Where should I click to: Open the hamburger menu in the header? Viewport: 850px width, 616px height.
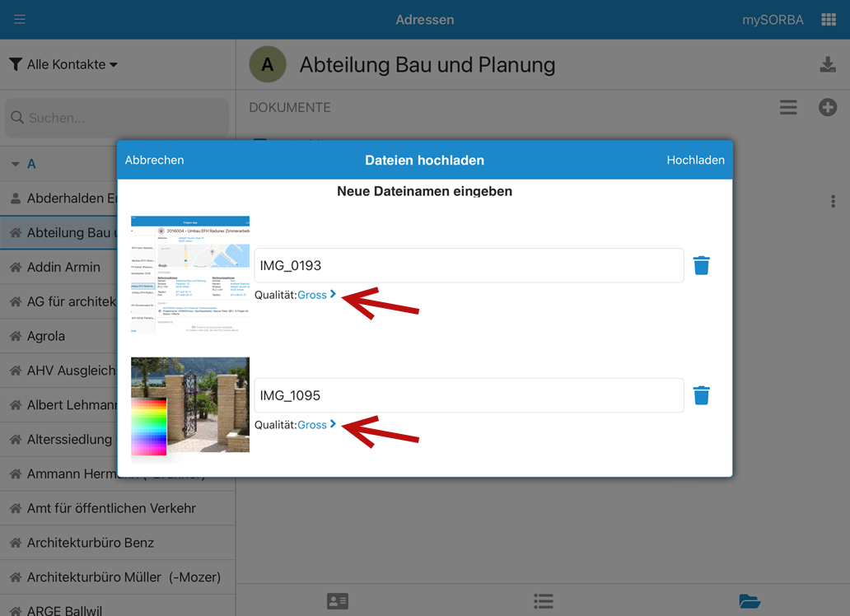coord(20,20)
